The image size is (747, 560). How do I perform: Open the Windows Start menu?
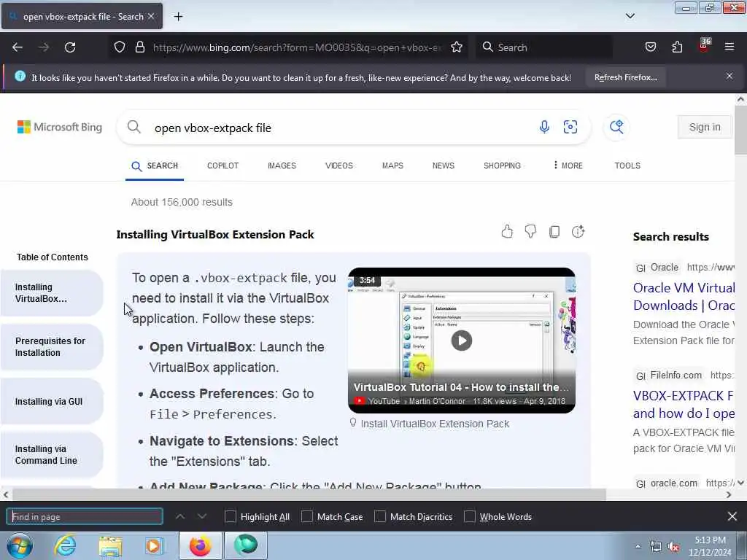(19, 545)
